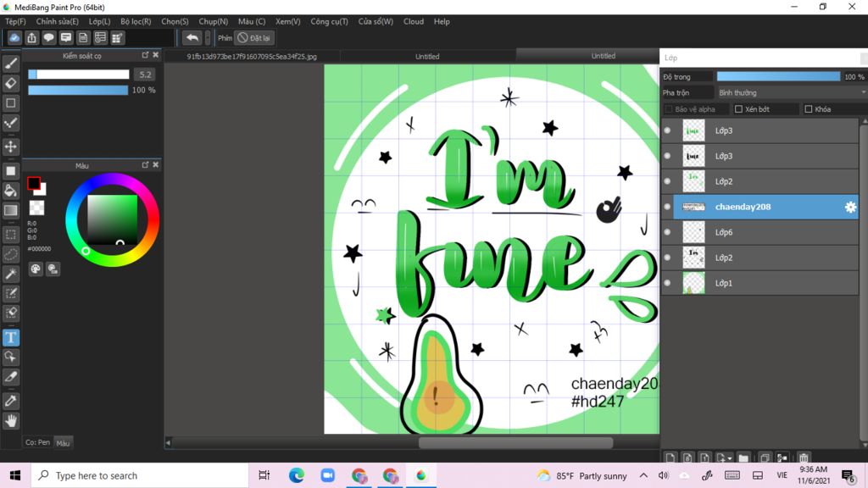Select the Select Pen tool
Viewport: 868px width, 488px height.
click(10, 293)
